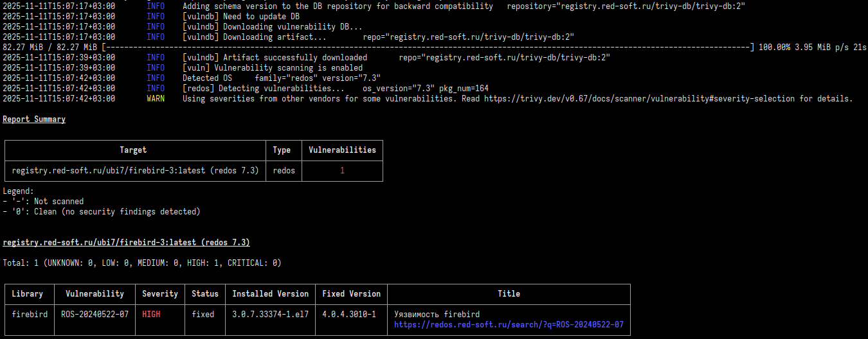Click the Severity column header

tap(160, 294)
